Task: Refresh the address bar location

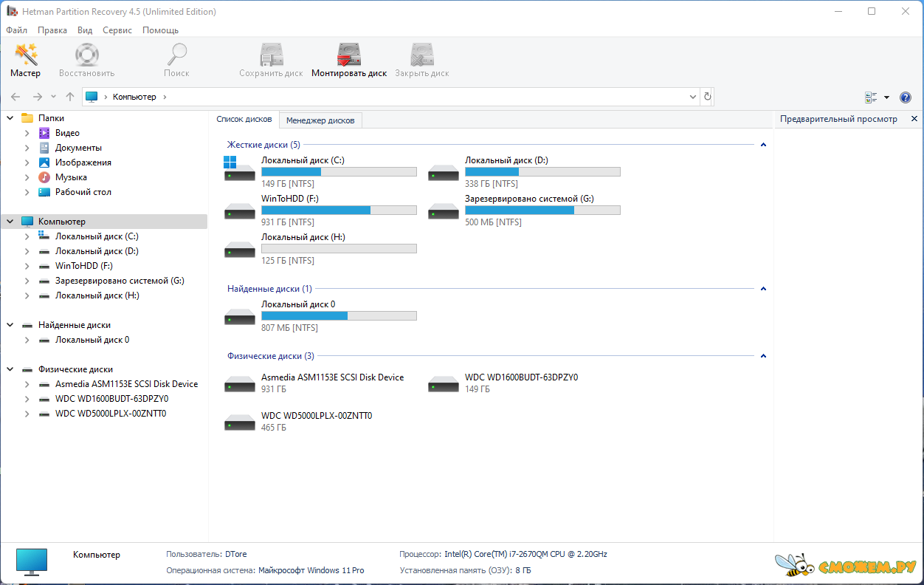Action: click(x=708, y=97)
